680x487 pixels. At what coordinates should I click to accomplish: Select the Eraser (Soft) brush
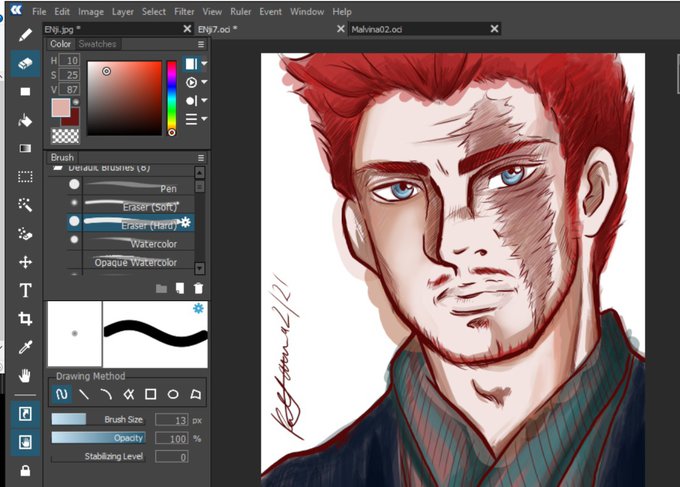pos(130,204)
